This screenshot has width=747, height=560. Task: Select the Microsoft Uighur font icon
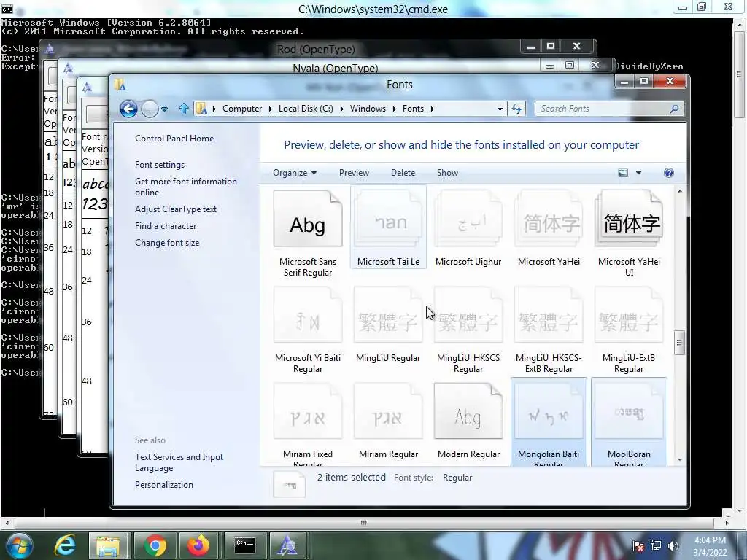pos(468,219)
